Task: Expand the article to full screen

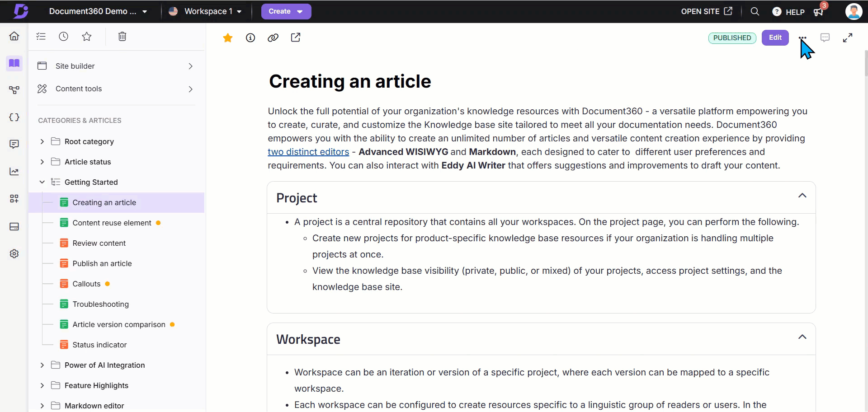Action: coord(848,37)
